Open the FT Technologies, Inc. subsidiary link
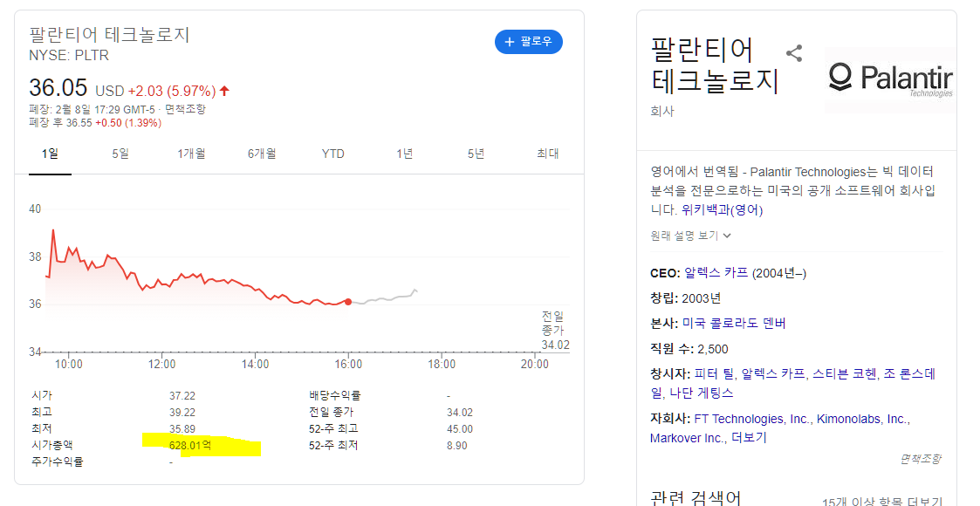Screen dimensions: 980x506 pyautogui.click(x=752, y=419)
